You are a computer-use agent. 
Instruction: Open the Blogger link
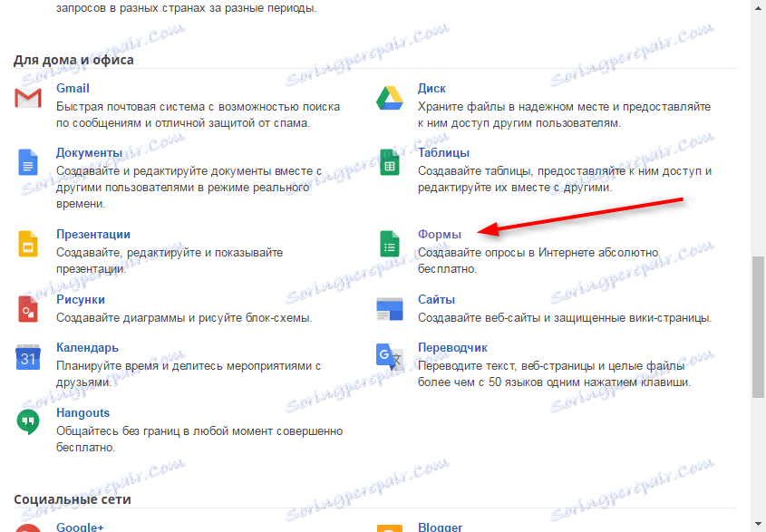[441, 527]
